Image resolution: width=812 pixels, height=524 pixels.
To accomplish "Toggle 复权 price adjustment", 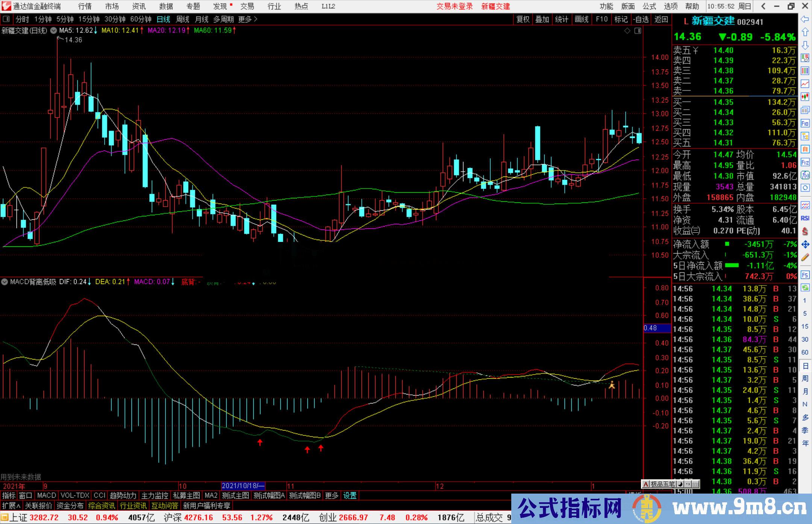I will pos(523,19).
